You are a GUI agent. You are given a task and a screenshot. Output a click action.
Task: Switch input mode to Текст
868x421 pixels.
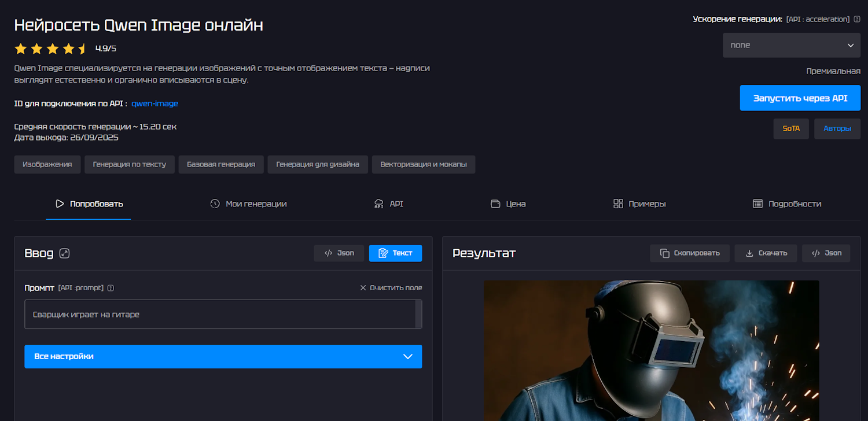pos(395,253)
